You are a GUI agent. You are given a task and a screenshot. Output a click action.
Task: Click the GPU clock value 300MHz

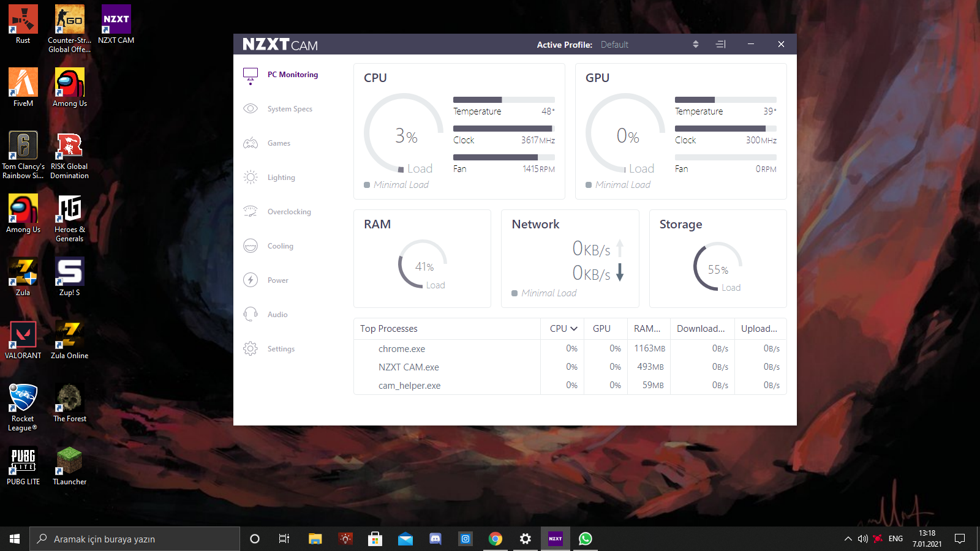761,140
